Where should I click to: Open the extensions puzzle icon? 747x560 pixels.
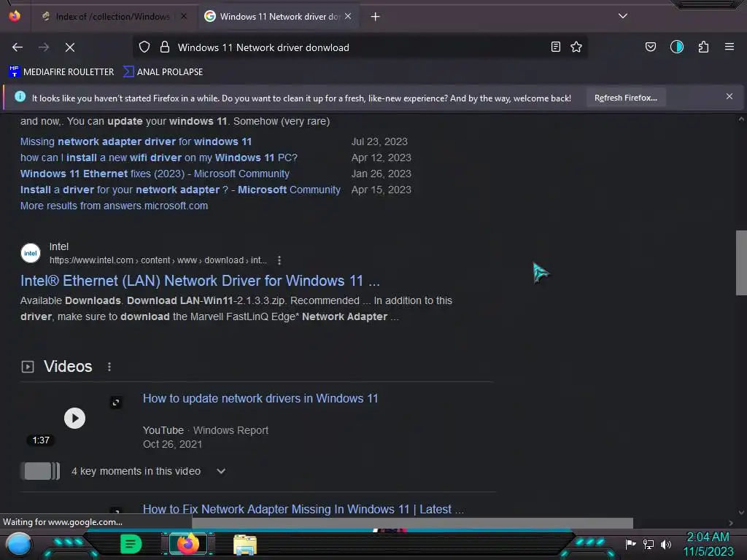coord(704,47)
